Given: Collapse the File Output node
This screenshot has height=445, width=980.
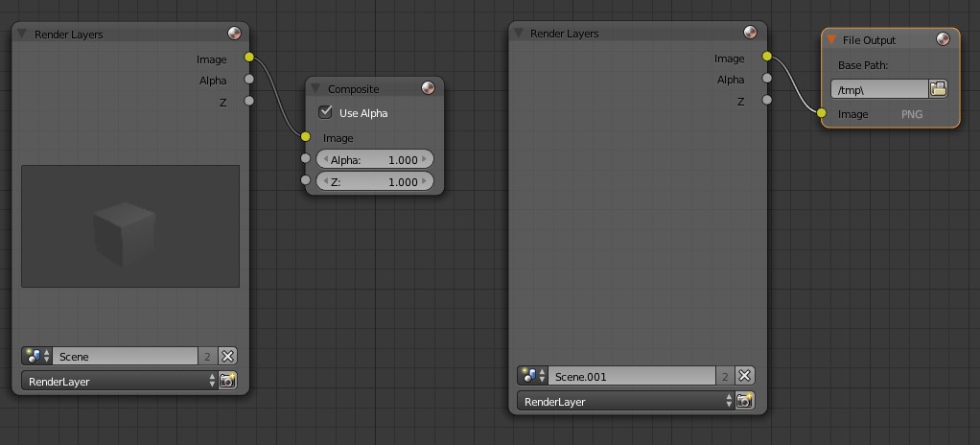Looking at the screenshot, I should coord(831,39).
